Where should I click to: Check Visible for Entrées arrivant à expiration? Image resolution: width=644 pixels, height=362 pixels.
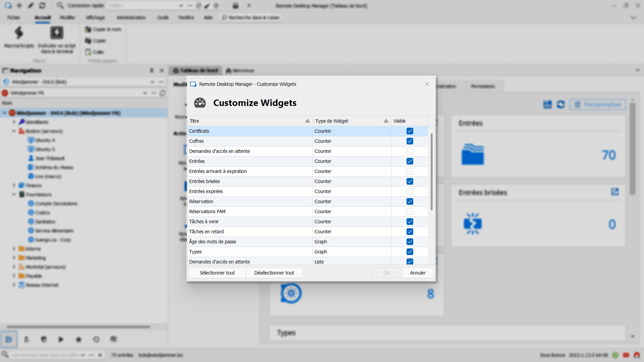coord(410,171)
